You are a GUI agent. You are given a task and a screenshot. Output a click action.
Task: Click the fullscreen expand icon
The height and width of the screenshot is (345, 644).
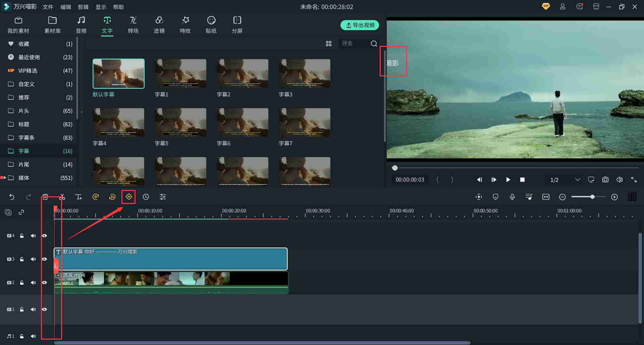pos(634,180)
